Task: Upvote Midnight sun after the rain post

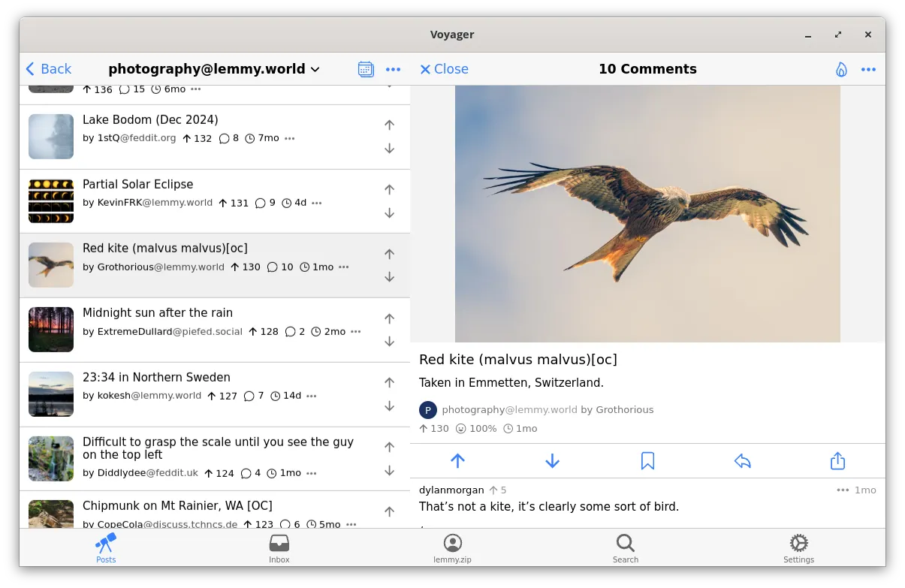Action: point(389,318)
